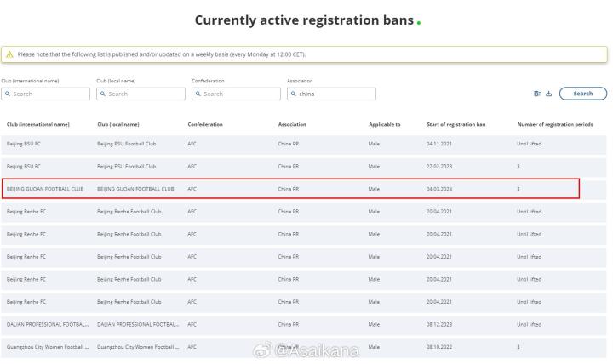Image resolution: width=613 pixels, height=364 pixels.
Task: Click magnifier icon in Association search
Action: [x=294, y=94]
